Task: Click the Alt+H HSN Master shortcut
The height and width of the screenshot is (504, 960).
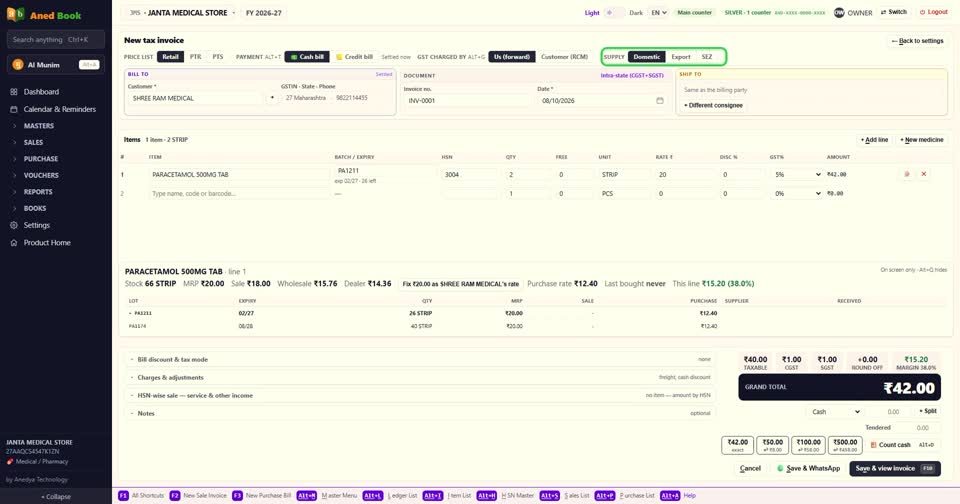Action: 505,495
